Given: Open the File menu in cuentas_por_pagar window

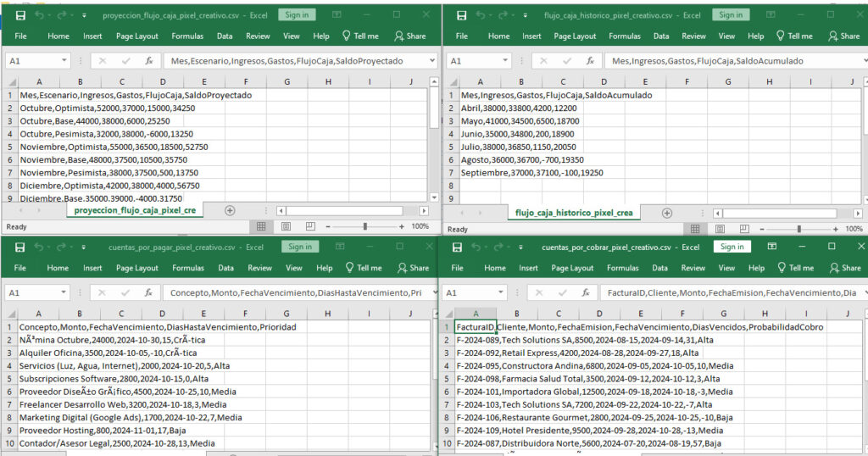Looking at the screenshot, I should click(x=20, y=268).
